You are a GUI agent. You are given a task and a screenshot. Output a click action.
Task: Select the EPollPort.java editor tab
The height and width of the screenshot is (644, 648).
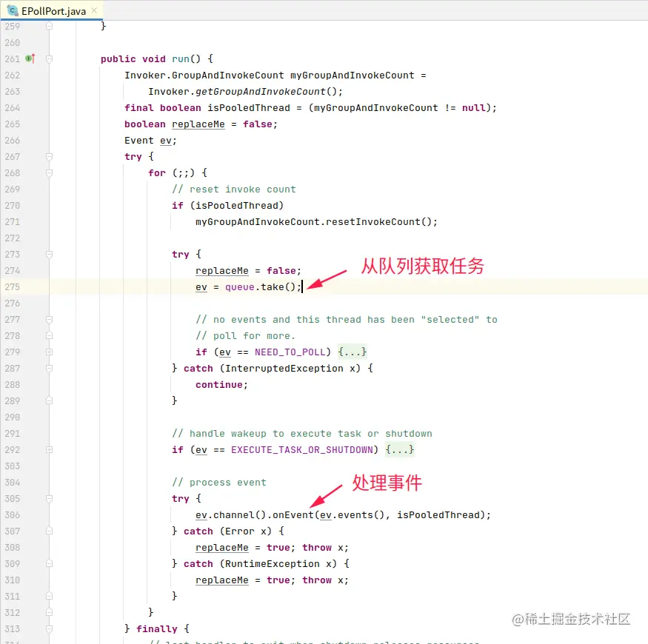52,11
